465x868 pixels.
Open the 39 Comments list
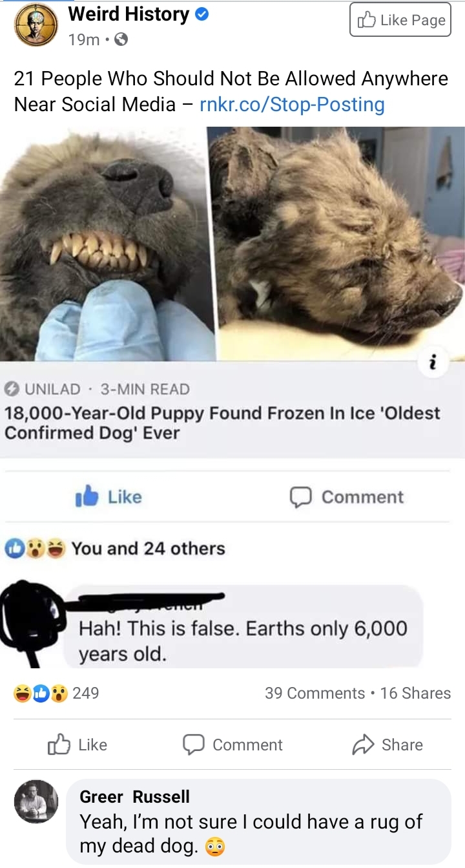(x=315, y=693)
